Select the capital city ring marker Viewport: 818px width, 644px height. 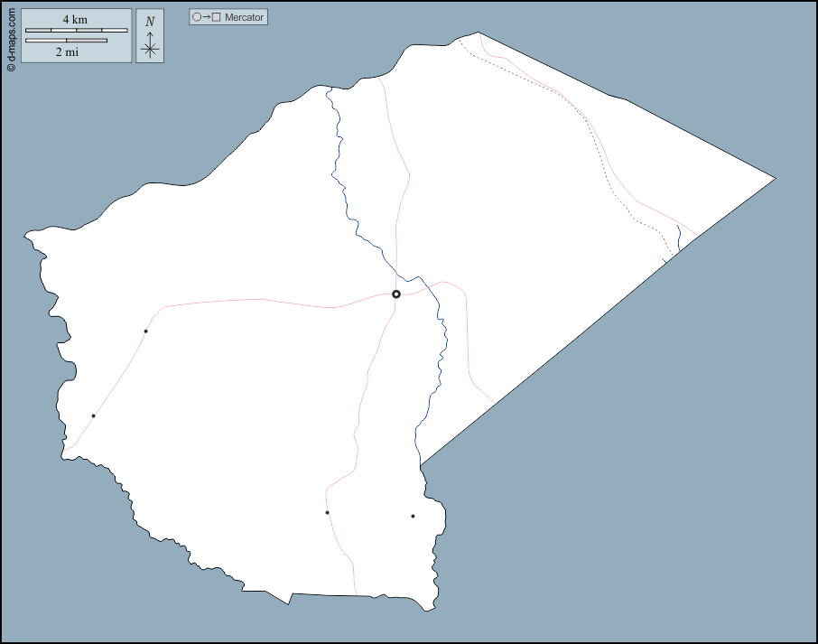pyautogui.click(x=395, y=294)
